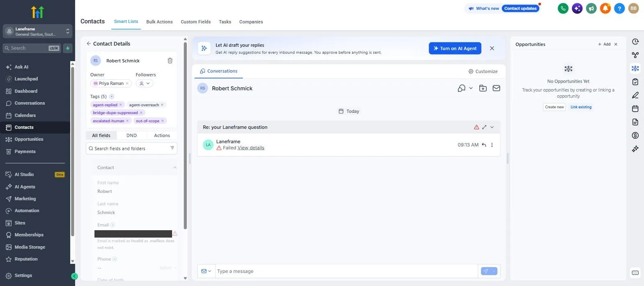Open the Custom Fields tab

click(x=195, y=22)
